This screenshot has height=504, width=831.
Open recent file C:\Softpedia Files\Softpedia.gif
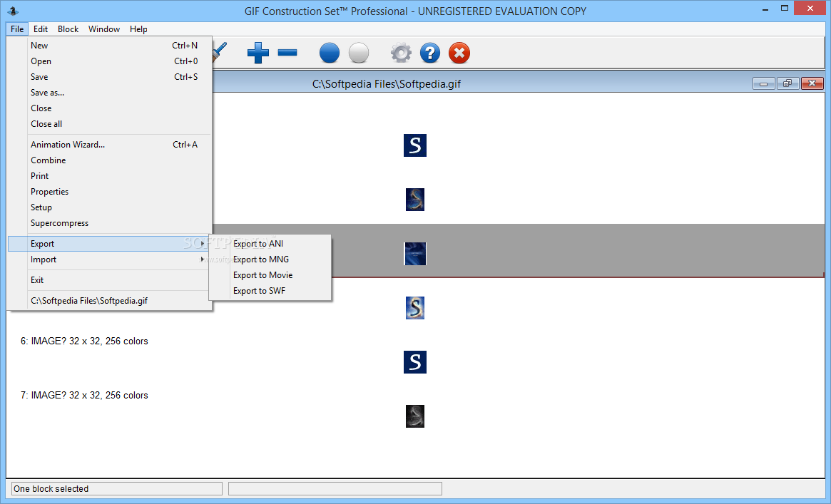[x=110, y=301]
